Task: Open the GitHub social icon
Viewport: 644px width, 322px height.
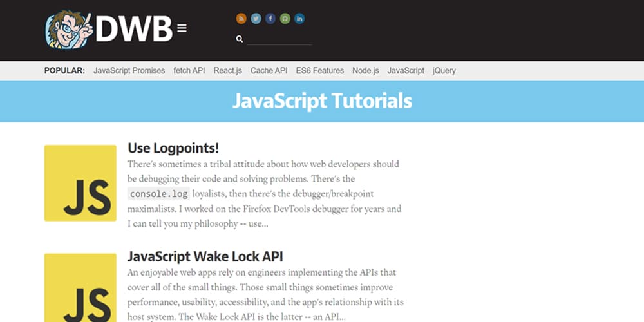Action: (x=285, y=19)
